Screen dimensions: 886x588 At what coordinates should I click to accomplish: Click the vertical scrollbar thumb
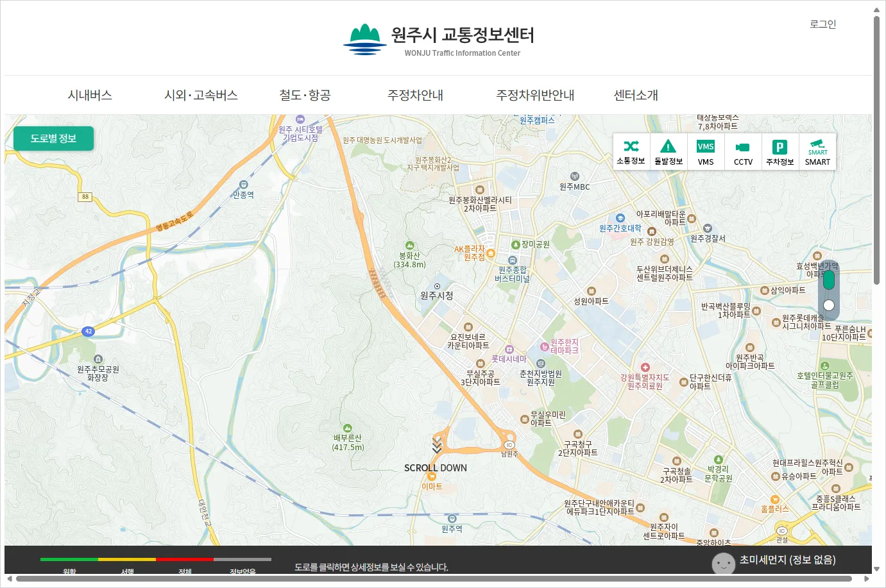tap(876, 150)
